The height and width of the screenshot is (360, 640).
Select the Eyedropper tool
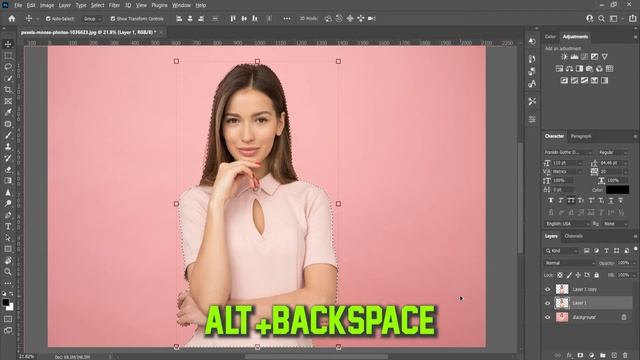pos(8,112)
